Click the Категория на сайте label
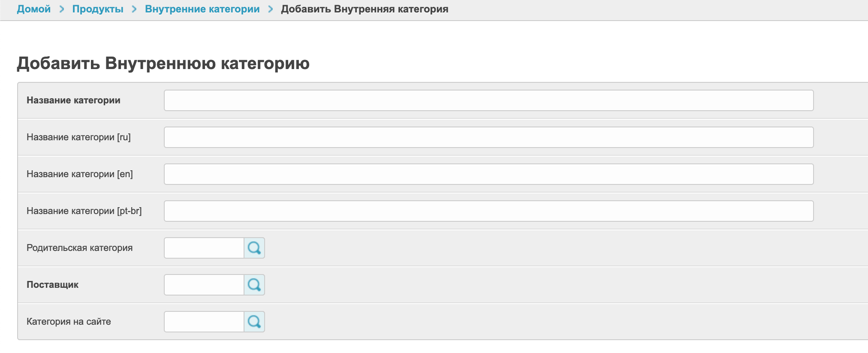Viewport: 868px width, 353px height. pyautogui.click(x=69, y=322)
